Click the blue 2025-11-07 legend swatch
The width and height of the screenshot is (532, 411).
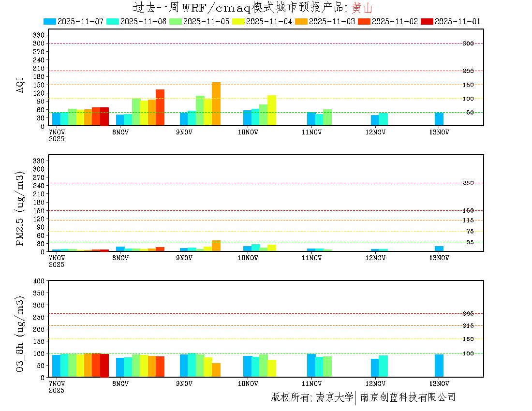[x=50, y=21]
